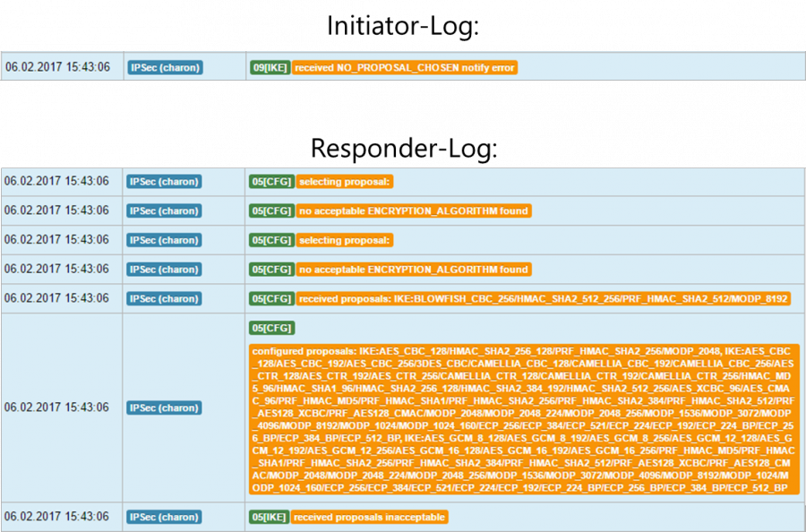The height and width of the screenshot is (532, 806).
Task: Click the received proposals BLOWFISH_CBC_256 message
Action: 544,298
